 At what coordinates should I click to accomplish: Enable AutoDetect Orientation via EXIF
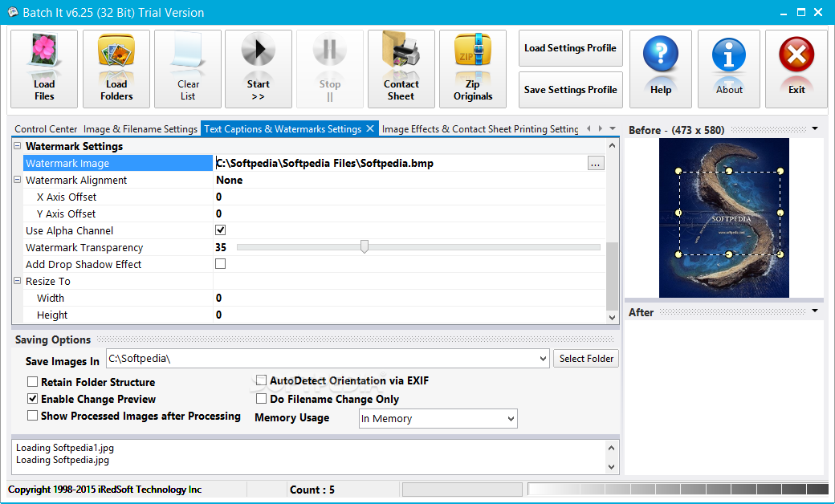click(261, 380)
